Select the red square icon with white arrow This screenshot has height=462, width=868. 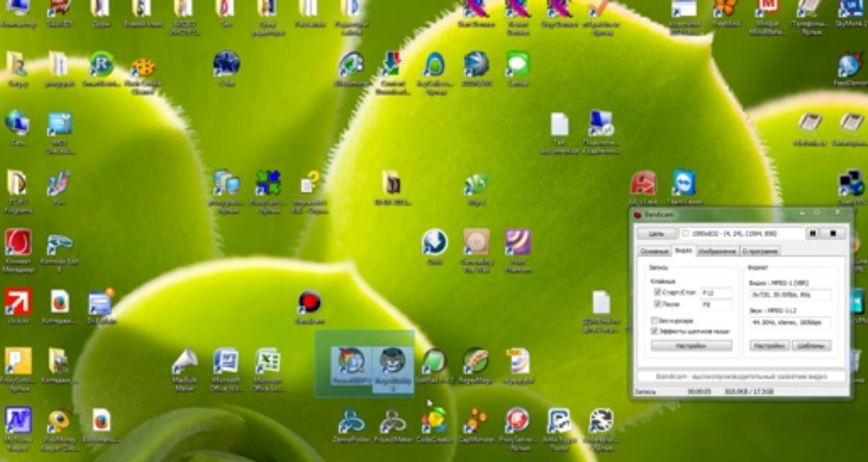pyautogui.click(x=18, y=302)
